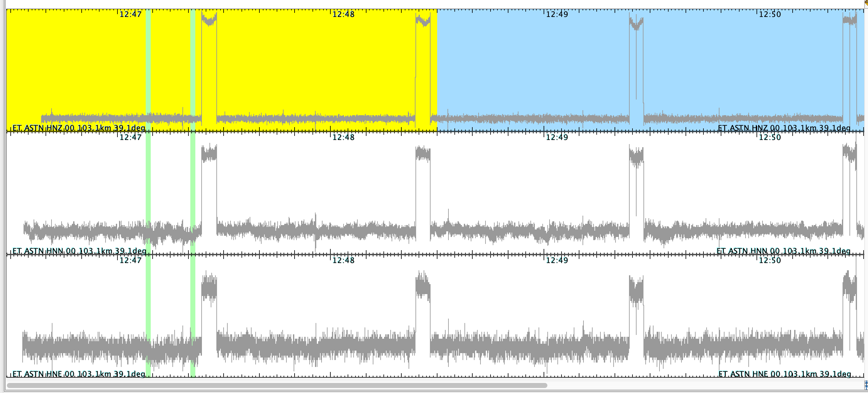Click the 12:48 time label in HNN panel

(x=343, y=137)
